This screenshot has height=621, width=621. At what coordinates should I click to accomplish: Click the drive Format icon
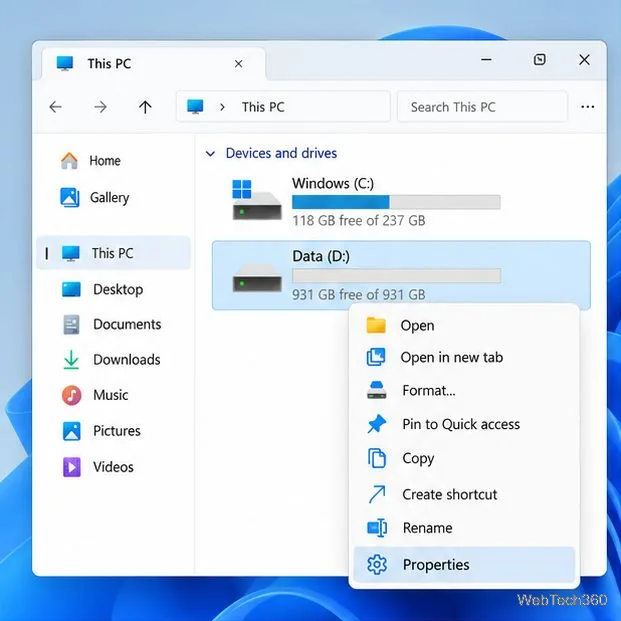(376, 390)
